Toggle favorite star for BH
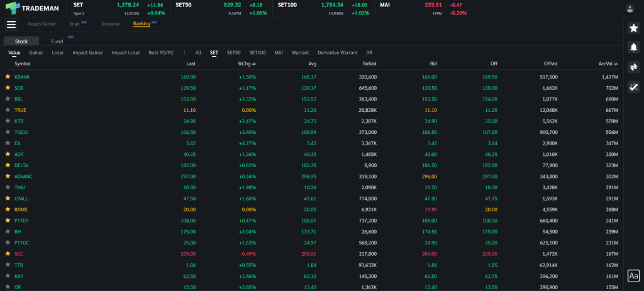644x291 pixels. click(x=8, y=232)
